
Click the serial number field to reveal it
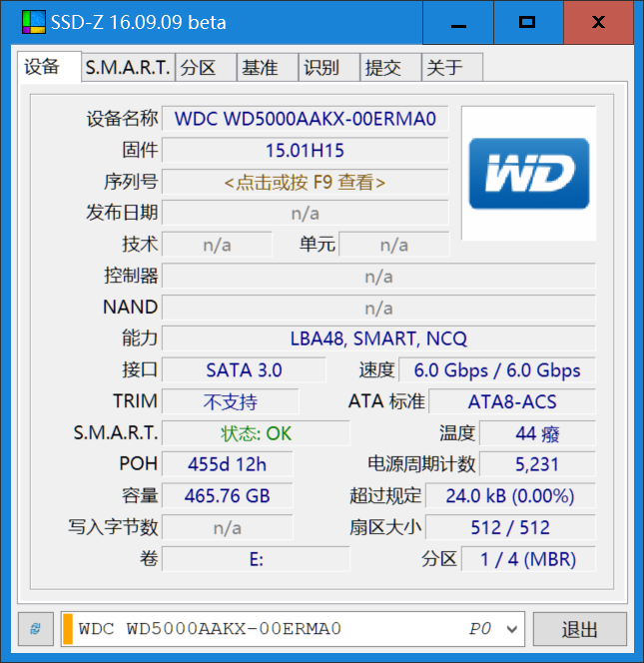(x=305, y=182)
